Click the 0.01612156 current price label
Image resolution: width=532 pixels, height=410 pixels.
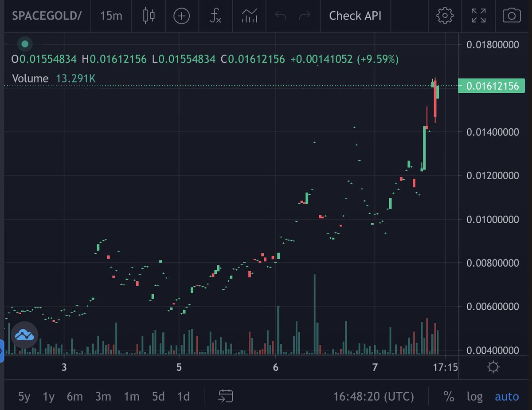point(491,86)
